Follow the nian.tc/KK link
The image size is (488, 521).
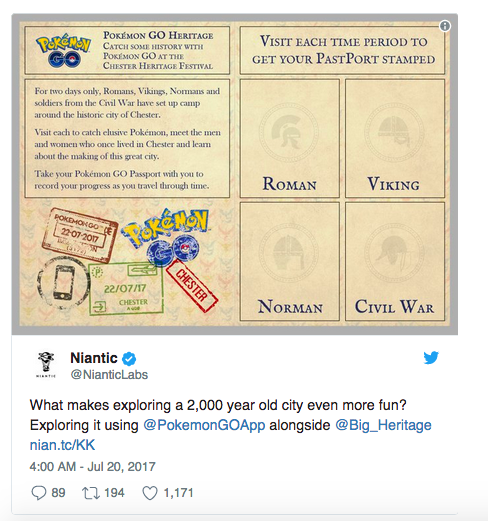point(62,445)
